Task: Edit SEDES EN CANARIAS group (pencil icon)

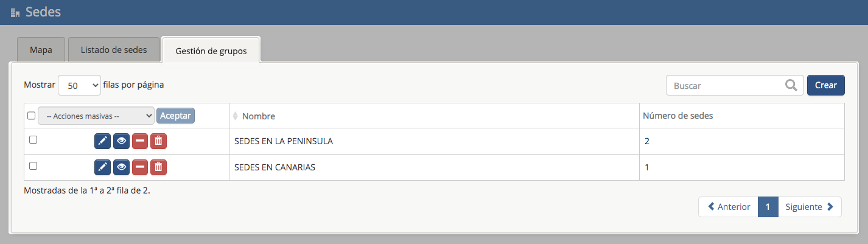Action: coord(102,167)
